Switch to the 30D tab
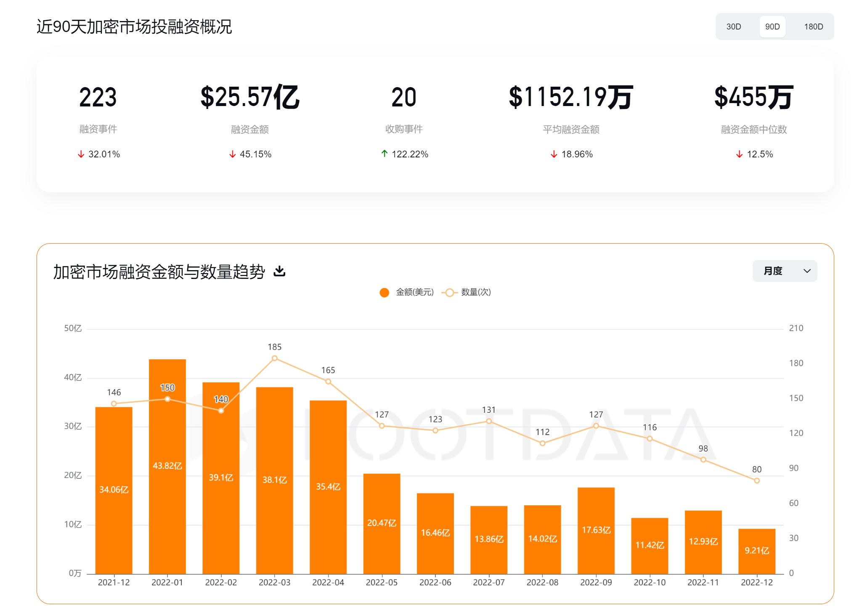 (733, 27)
